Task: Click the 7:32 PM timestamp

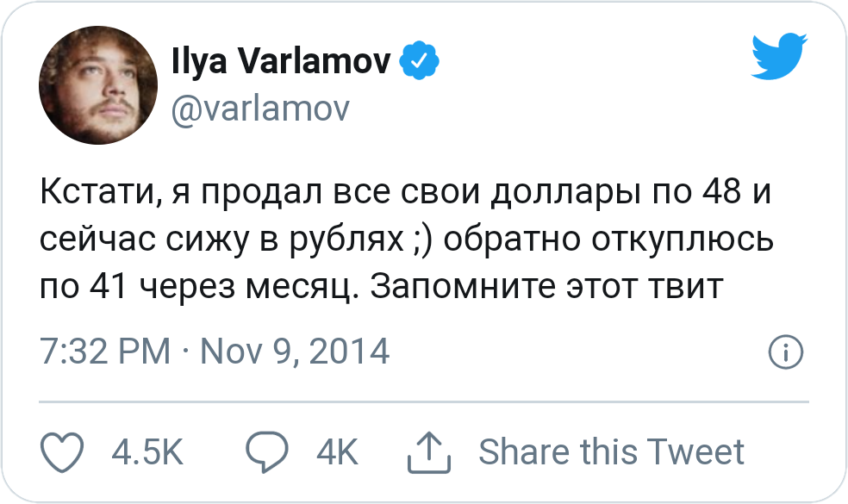Action: tap(105, 352)
